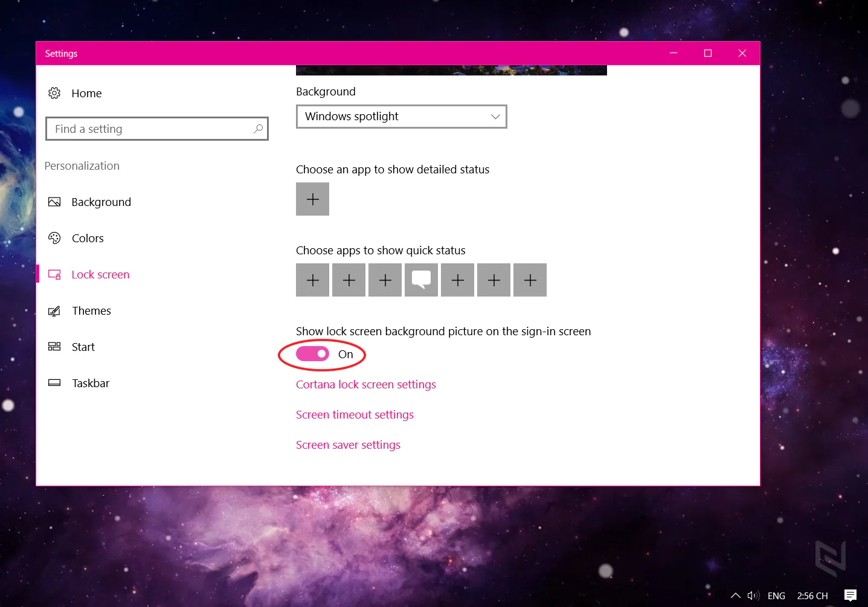Viewport: 868px width, 607px height.
Task: Open the Background Windows spotlight dropdown
Action: 401,117
